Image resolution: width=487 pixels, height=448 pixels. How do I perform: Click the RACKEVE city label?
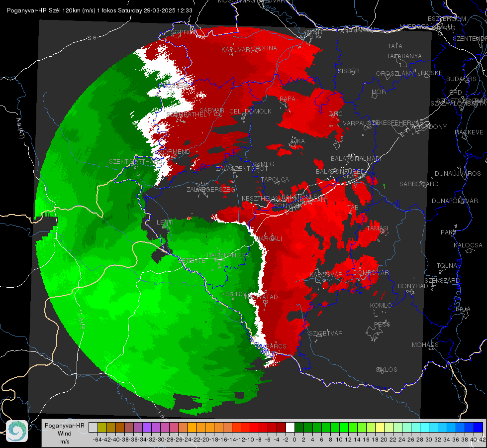tap(469, 132)
